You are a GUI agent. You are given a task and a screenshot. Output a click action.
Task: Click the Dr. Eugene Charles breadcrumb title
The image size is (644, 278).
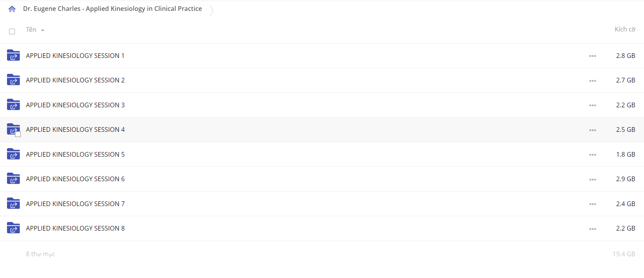coord(112,9)
